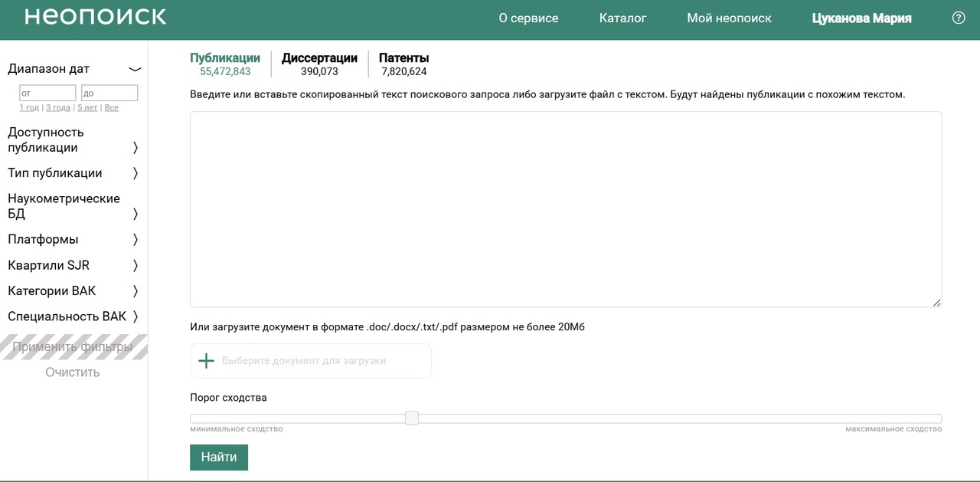
Task: Open the help question mark icon
Action: (959, 18)
